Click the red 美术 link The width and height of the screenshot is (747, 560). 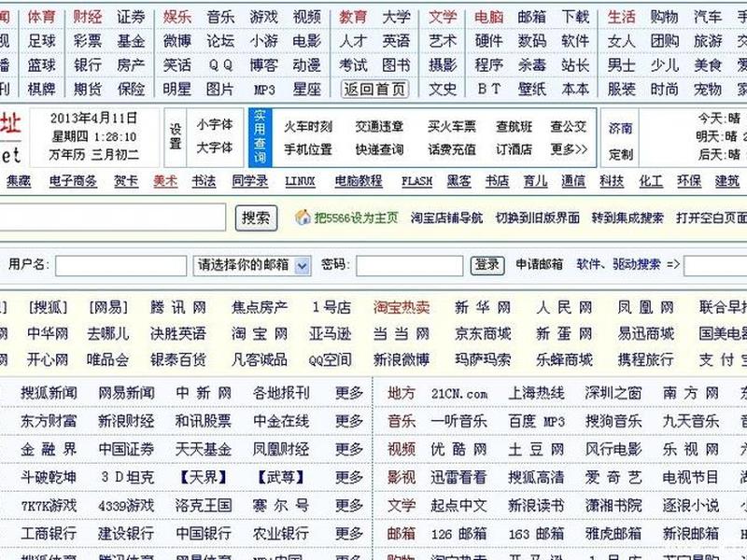click(165, 181)
